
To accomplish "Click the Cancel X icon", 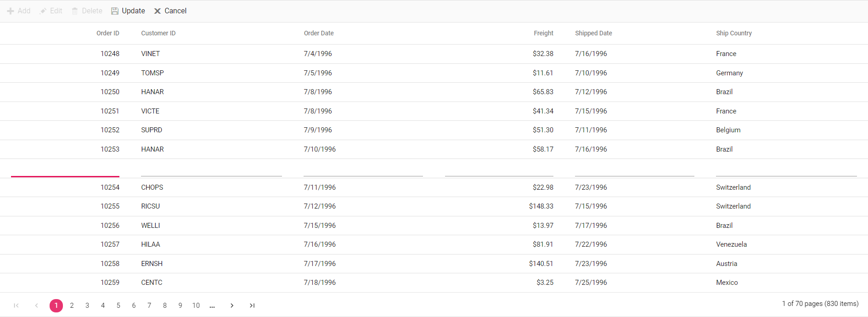I will tap(157, 11).
